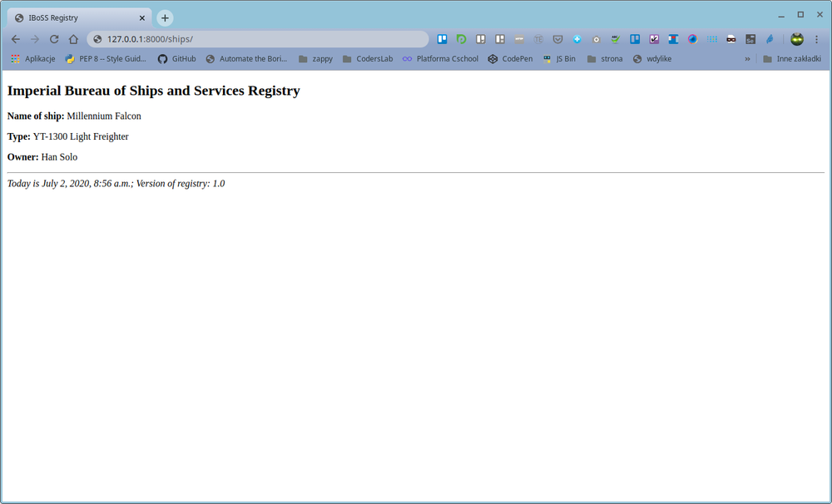Go back to the previous page
This screenshot has width=832, height=504.
click(x=15, y=39)
